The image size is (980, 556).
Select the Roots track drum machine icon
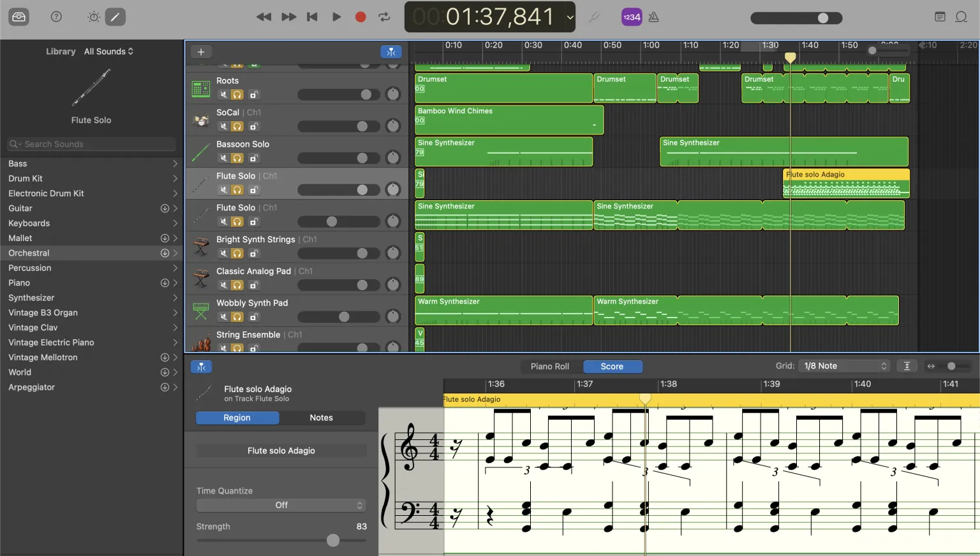(201, 89)
